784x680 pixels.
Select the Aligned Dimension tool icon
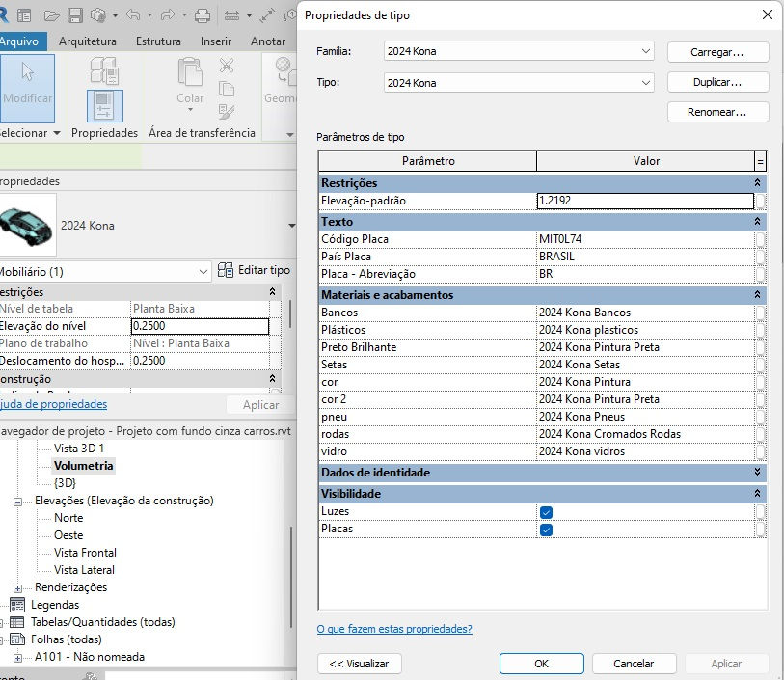[267, 16]
